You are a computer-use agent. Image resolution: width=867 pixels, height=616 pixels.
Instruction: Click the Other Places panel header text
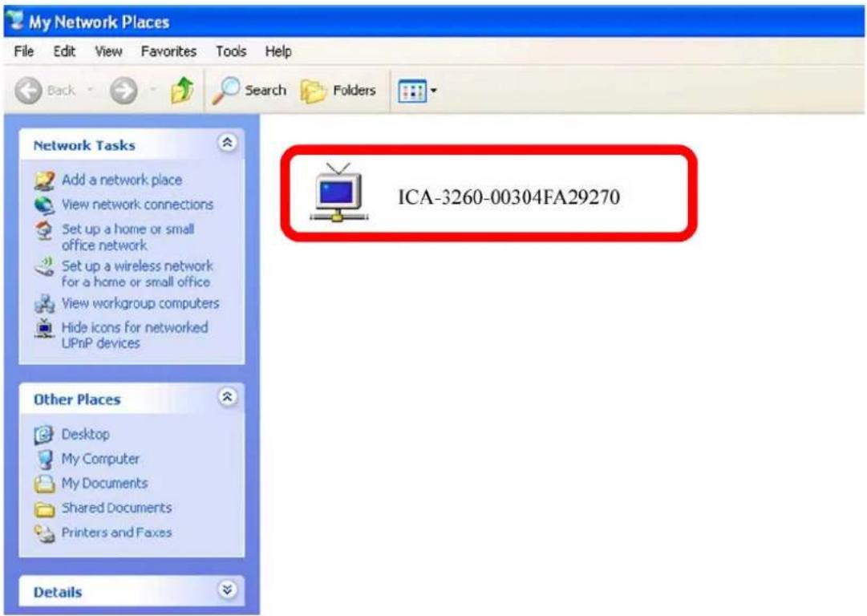pyautogui.click(x=77, y=399)
